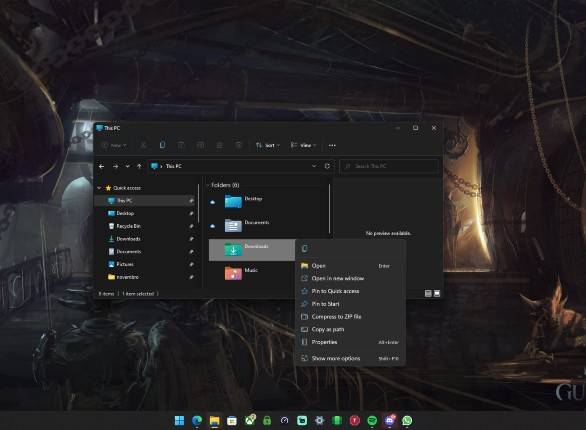Choose Compress to ZIP file
This screenshot has width=586, height=430.
click(351, 317)
